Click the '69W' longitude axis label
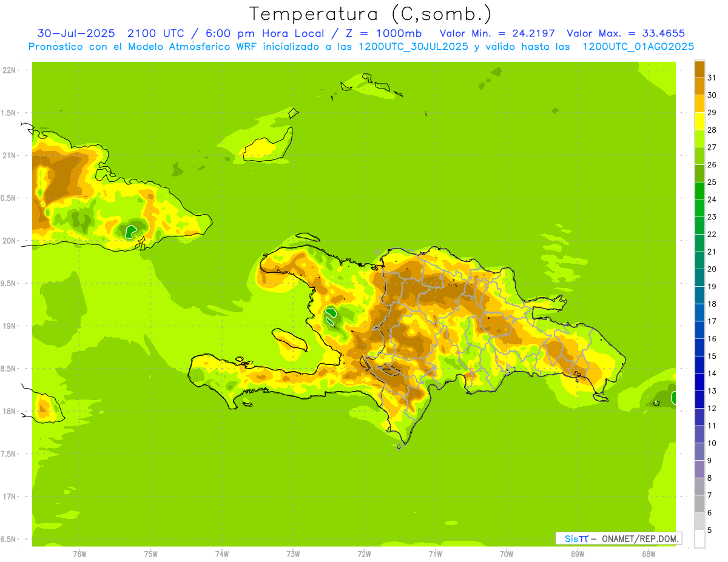728x562 pixels. (x=578, y=554)
